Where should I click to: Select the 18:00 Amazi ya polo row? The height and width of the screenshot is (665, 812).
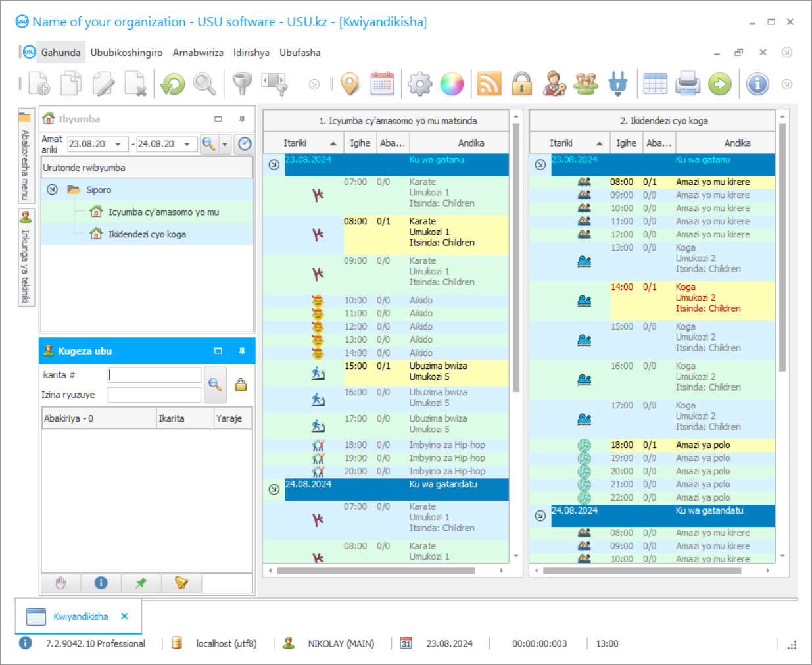(652, 445)
